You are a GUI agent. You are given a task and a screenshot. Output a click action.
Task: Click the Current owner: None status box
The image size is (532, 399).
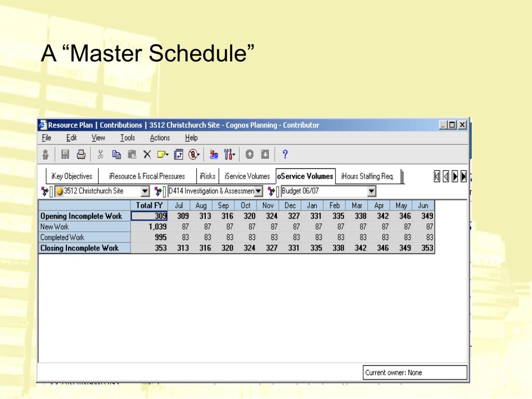(415, 373)
